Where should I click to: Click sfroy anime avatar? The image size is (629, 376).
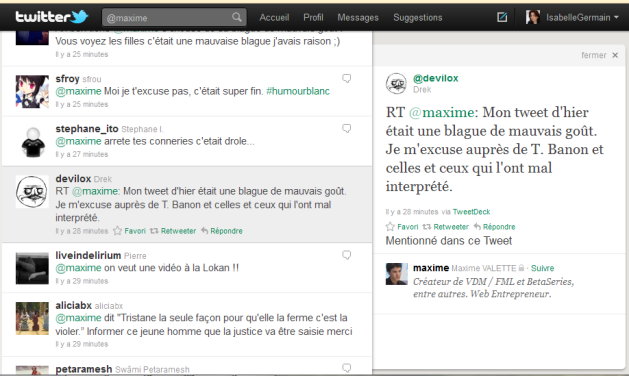32,91
